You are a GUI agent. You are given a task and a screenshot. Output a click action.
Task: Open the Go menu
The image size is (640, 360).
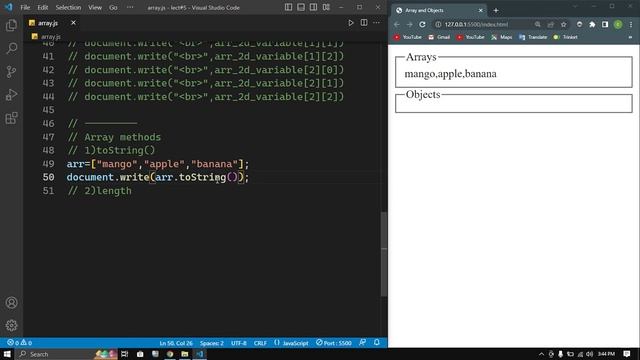113,7
